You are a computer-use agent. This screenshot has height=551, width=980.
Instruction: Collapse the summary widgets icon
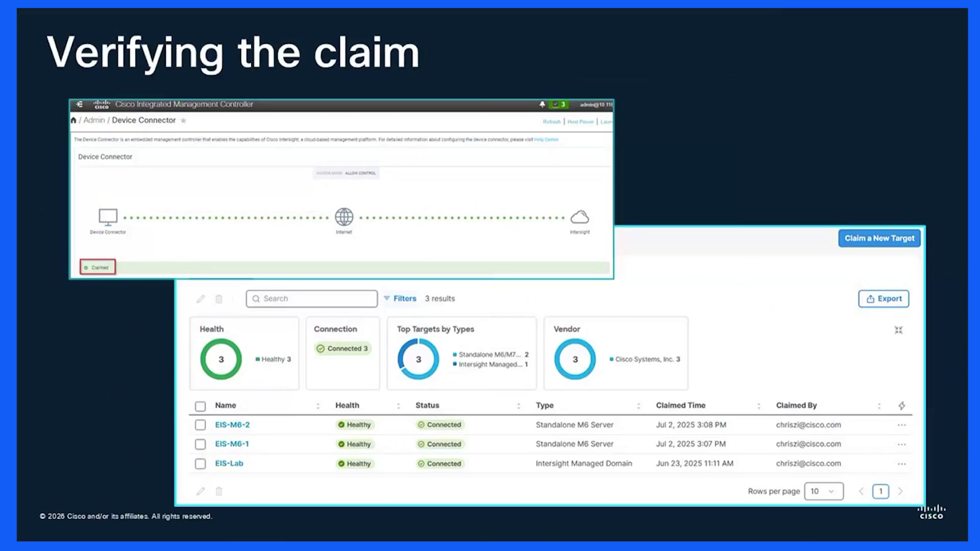tap(899, 330)
